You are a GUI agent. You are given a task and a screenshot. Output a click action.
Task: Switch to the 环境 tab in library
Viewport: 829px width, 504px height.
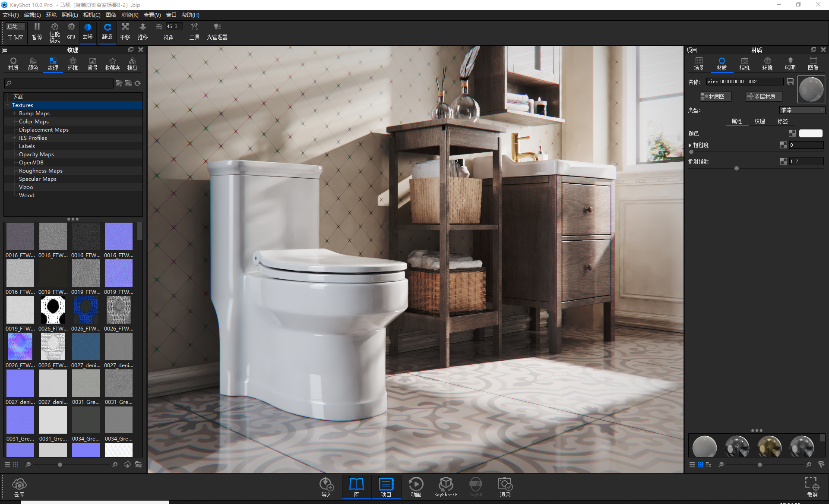pyautogui.click(x=73, y=63)
